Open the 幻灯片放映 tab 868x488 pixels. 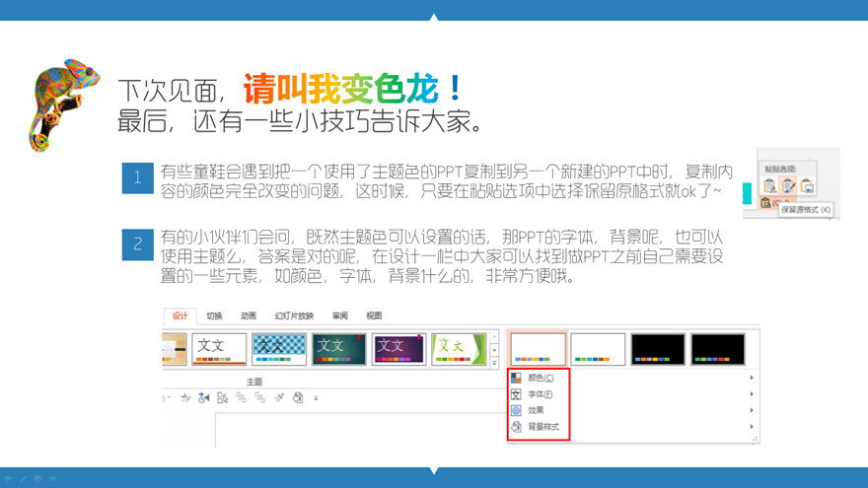[x=294, y=316]
